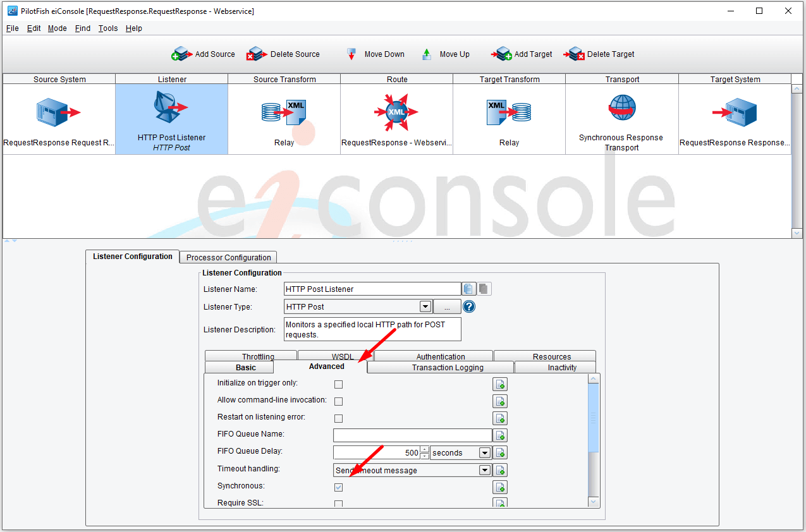Open the Find menu
The height and width of the screenshot is (532, 806).
(x=83, y=28)
